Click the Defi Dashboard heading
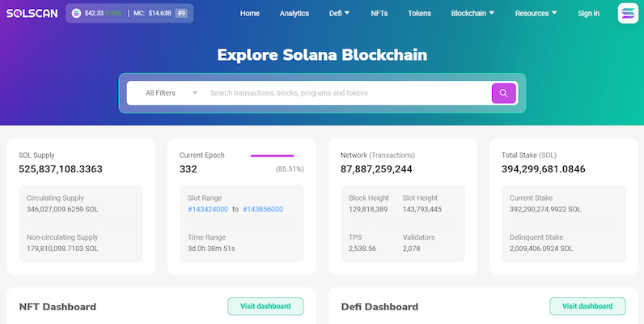Screen dimensions: 644x324 click(x=379, y=307)
